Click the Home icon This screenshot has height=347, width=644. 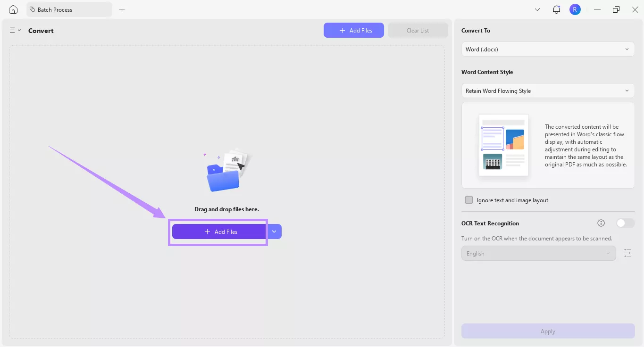pos(13,9)
